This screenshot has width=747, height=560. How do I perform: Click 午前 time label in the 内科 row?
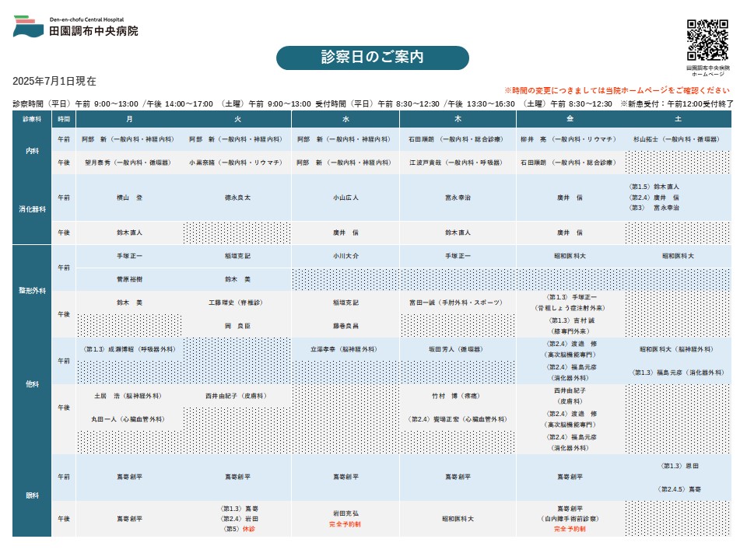(64, 139)
